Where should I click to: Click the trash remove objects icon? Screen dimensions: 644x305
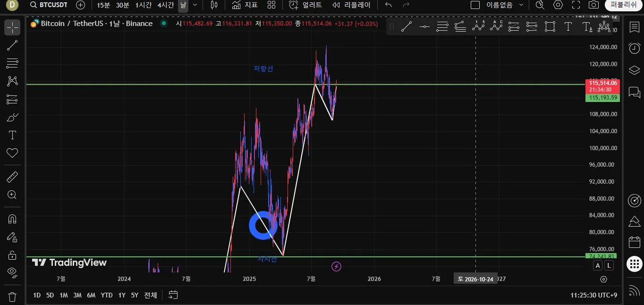12,297
